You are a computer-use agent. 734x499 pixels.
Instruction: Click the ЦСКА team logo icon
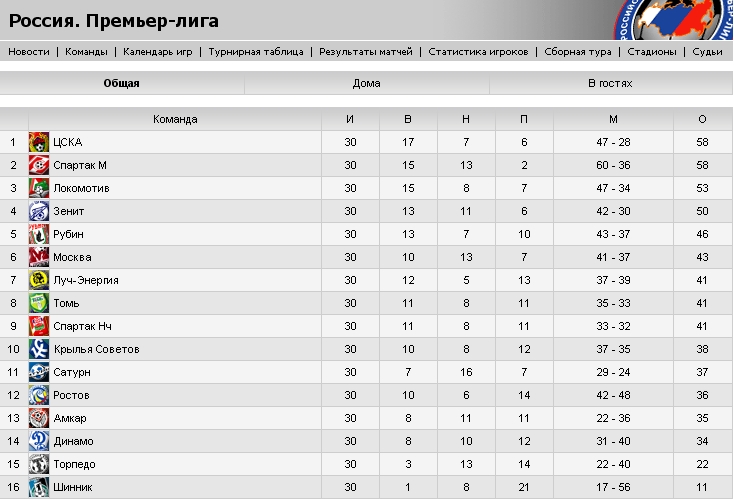click(39, 142)
